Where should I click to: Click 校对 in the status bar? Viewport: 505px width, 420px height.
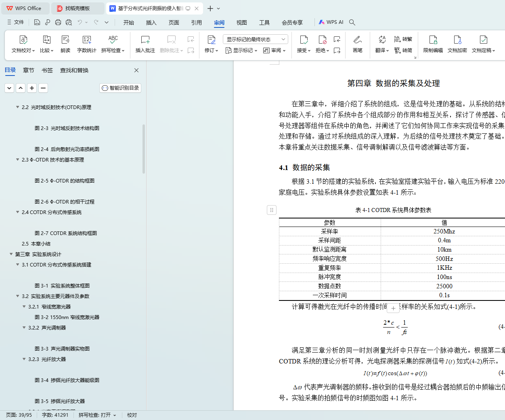[x=132, y=415]
